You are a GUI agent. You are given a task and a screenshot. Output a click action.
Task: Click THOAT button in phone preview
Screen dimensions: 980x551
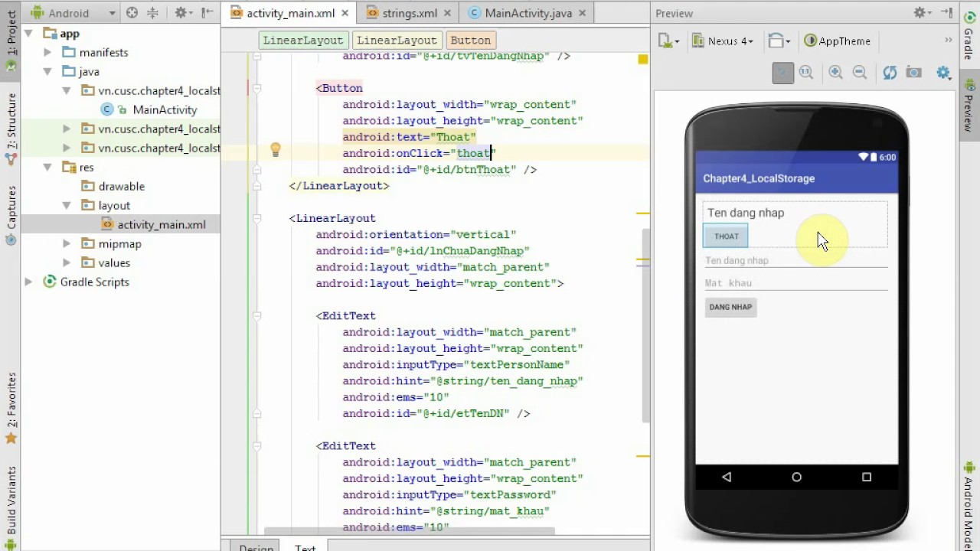727,236
